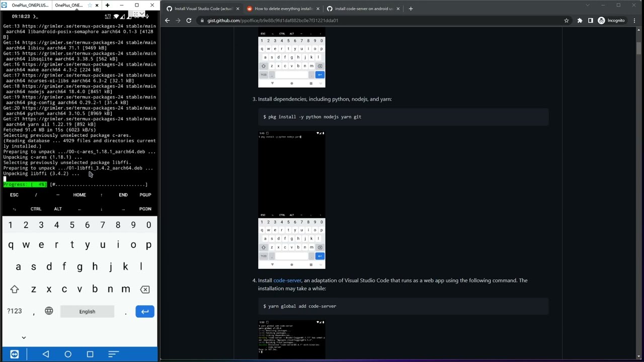Open step 4 yarn output screenshot thumbnail

click(x=292, y=339)
